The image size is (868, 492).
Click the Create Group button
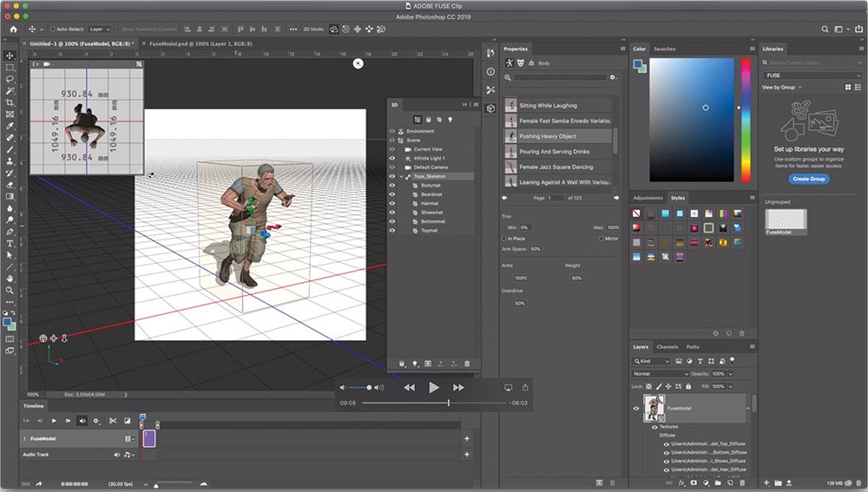(x=809, y=179)
